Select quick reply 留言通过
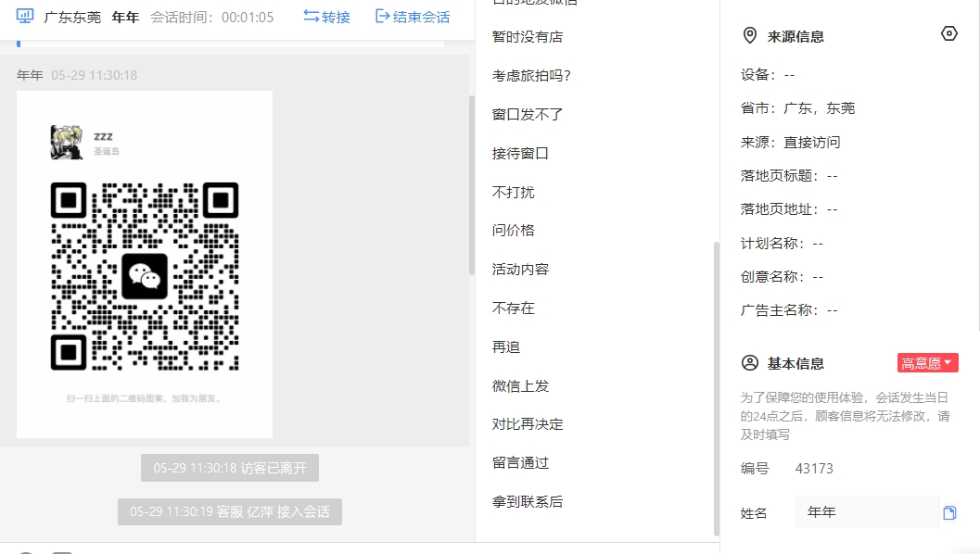Viewport: 980px width, 554px height. tap(520, 463)
